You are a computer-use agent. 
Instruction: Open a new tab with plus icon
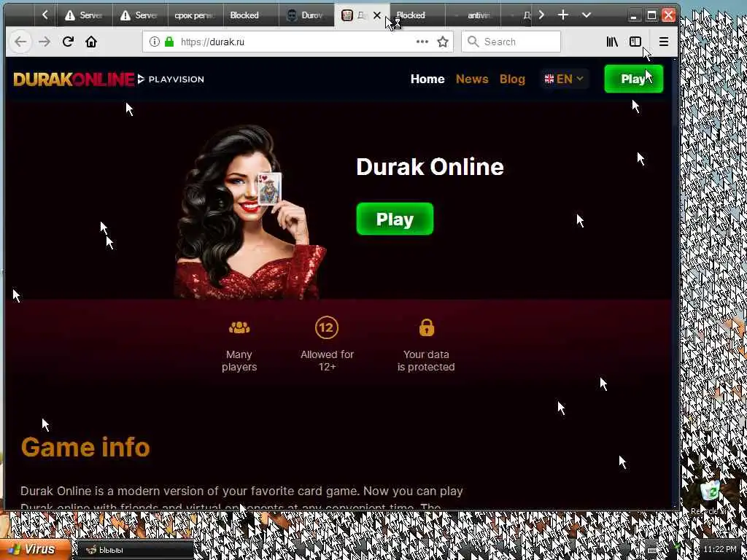[563, 15]
